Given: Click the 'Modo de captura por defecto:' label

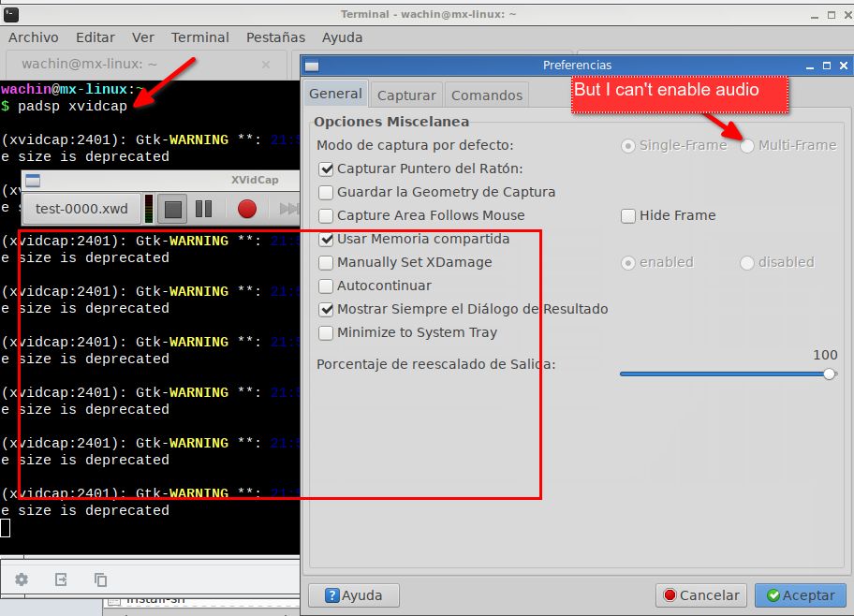Looking at the screenshot, I should pyautogui.click(x=415, y=145).
